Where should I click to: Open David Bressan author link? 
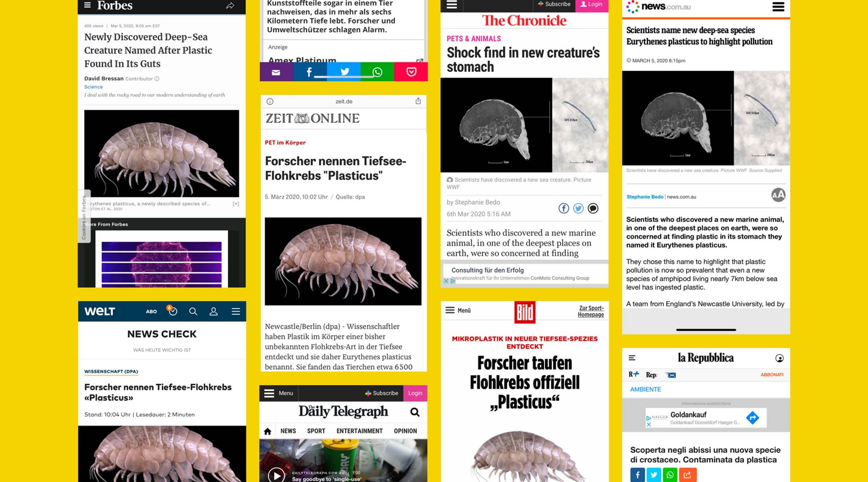pyautogui.click(x=104, y=78)
